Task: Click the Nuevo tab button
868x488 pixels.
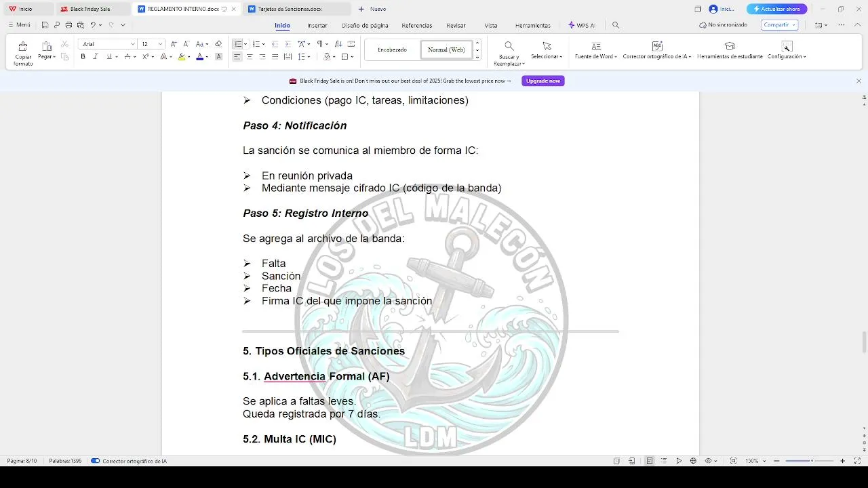Action: point(372,9)
